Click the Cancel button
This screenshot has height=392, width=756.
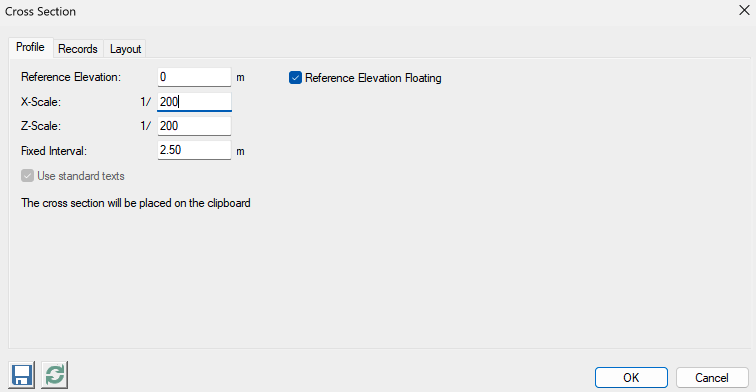[712, 378]
